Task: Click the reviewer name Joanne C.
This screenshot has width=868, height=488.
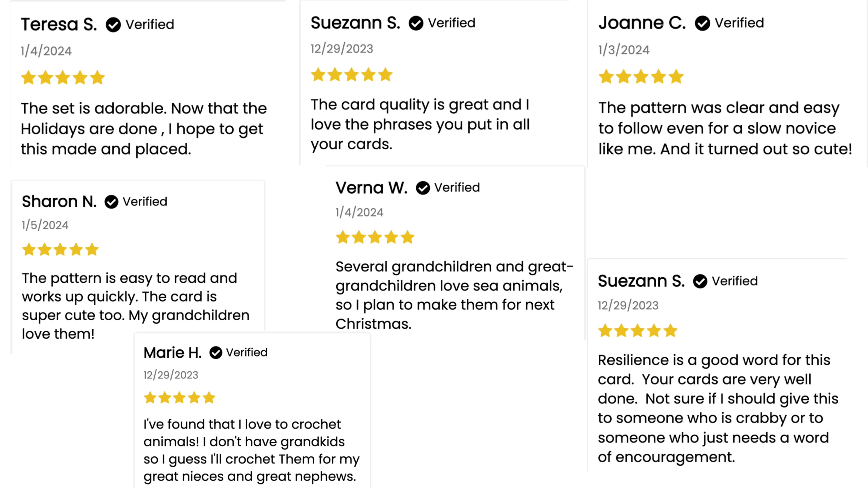Action: pyautogui.click(x=642, y=23)
